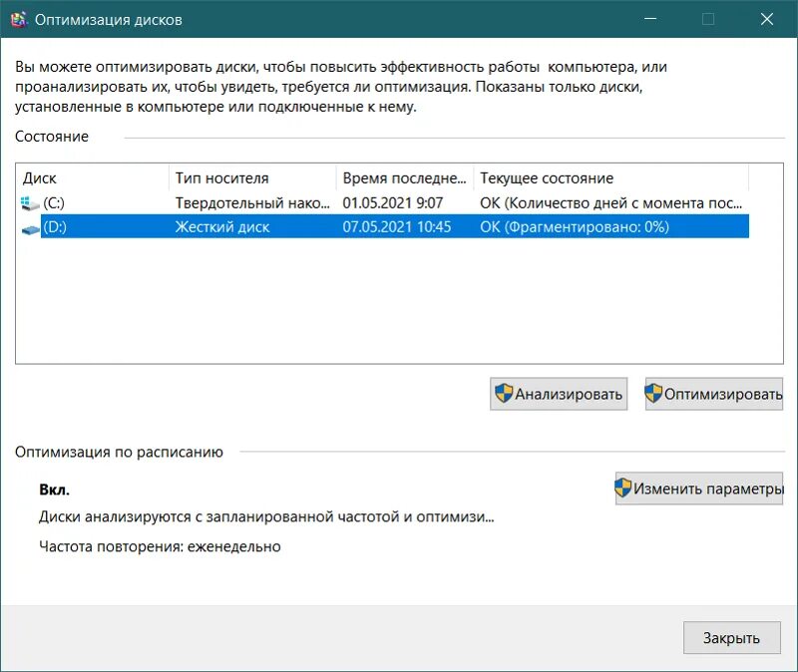
Task: Click the shield icon on Оптимизировать button
Action: coord(653,393)
